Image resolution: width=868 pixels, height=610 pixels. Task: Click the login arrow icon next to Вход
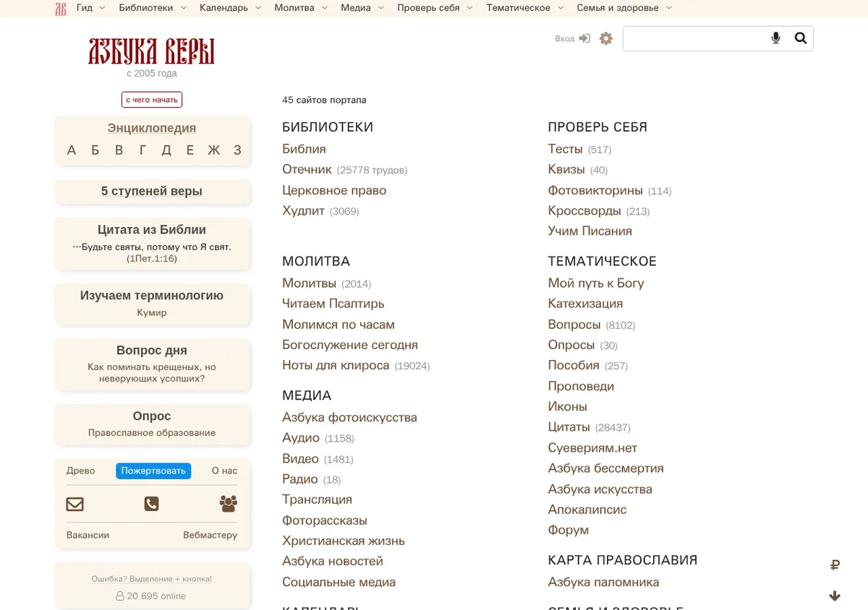[x=584, y=38]
